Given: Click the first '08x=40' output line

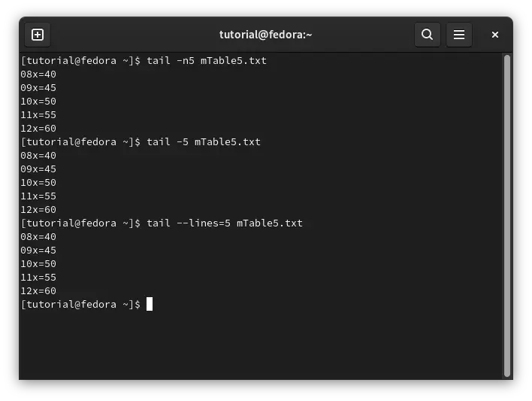Looking at the screenshot, I should click(x=38, y=74).
